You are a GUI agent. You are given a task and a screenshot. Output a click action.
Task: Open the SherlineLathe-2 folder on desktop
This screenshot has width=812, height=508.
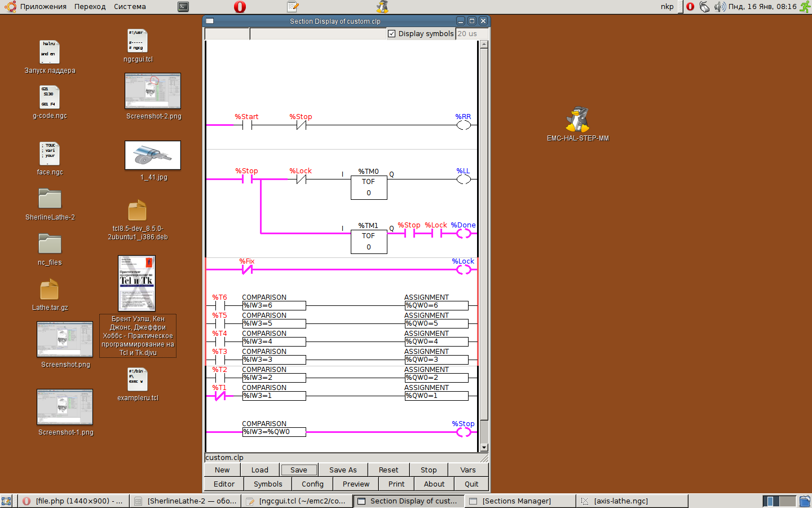50,199
